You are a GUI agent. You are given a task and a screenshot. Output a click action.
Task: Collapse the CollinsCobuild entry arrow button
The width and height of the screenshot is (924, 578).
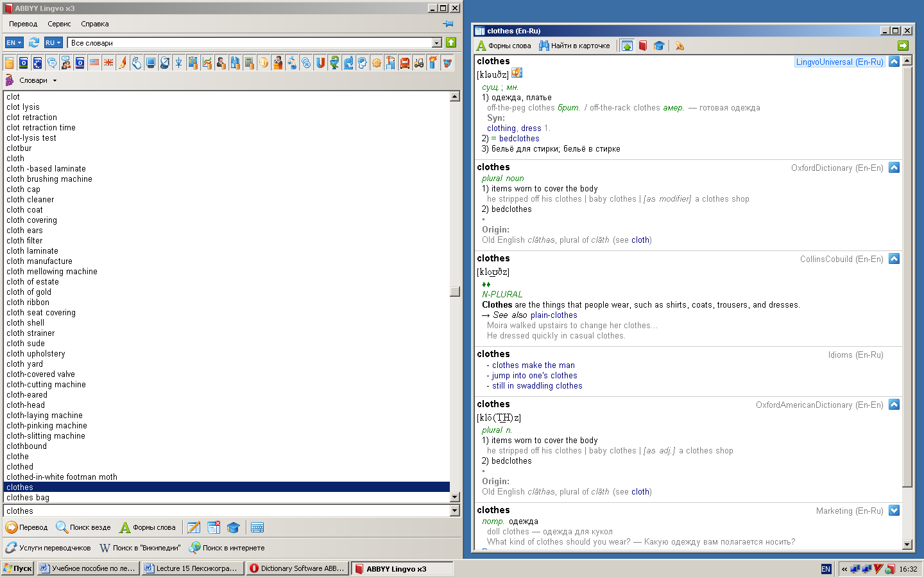tap(894, 259)
